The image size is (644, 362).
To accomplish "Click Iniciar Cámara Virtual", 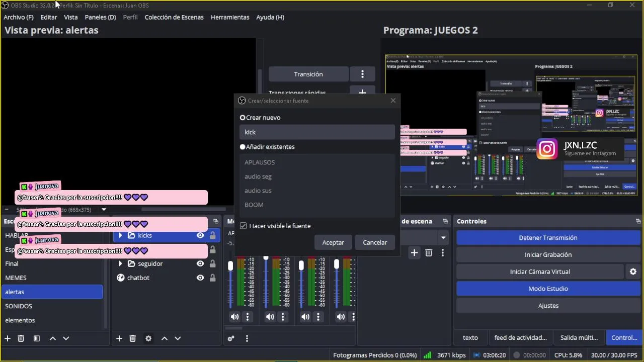I will point(540,271).
